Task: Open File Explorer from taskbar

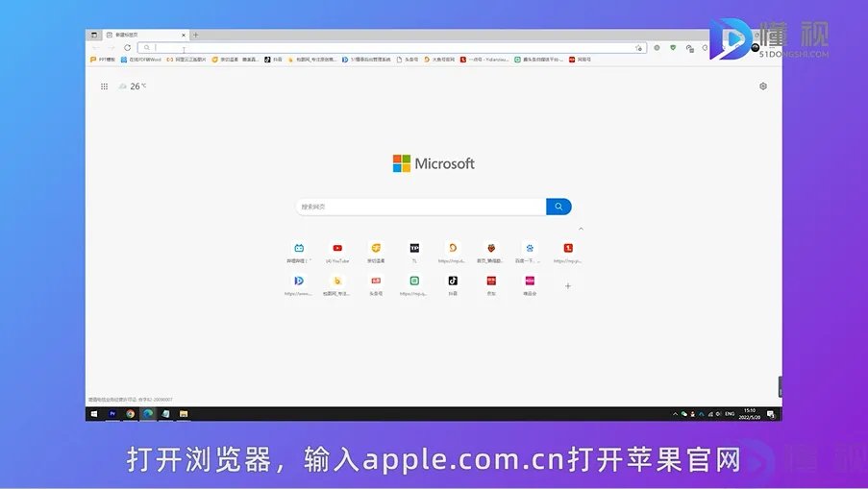Action: pyautogui.click(x=184, y=414)
